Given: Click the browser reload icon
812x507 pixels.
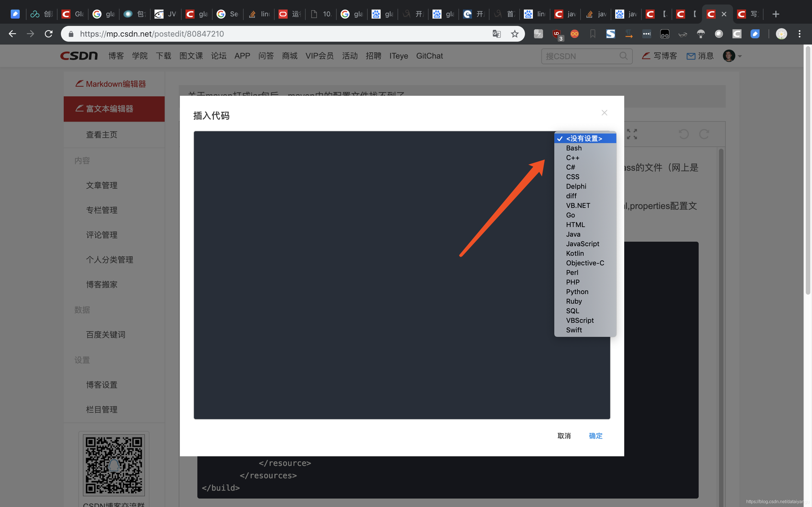Looking at the screenshot, I should coord(49,34).
